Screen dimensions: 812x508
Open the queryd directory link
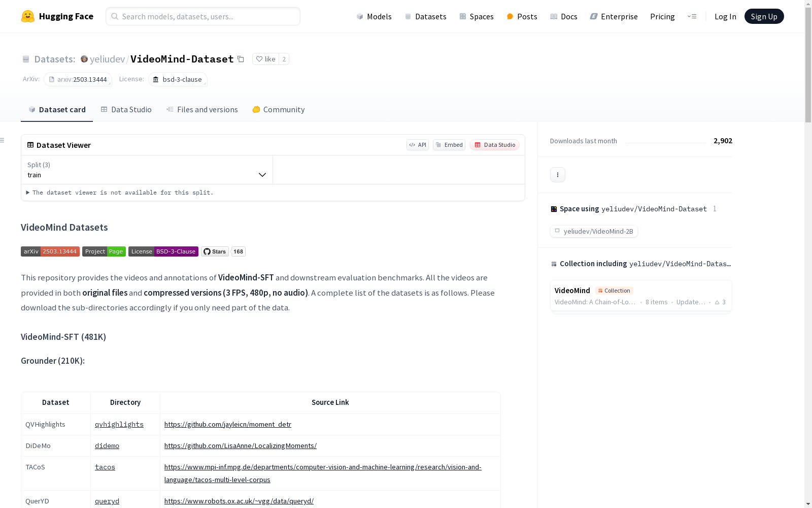point(107,501)
